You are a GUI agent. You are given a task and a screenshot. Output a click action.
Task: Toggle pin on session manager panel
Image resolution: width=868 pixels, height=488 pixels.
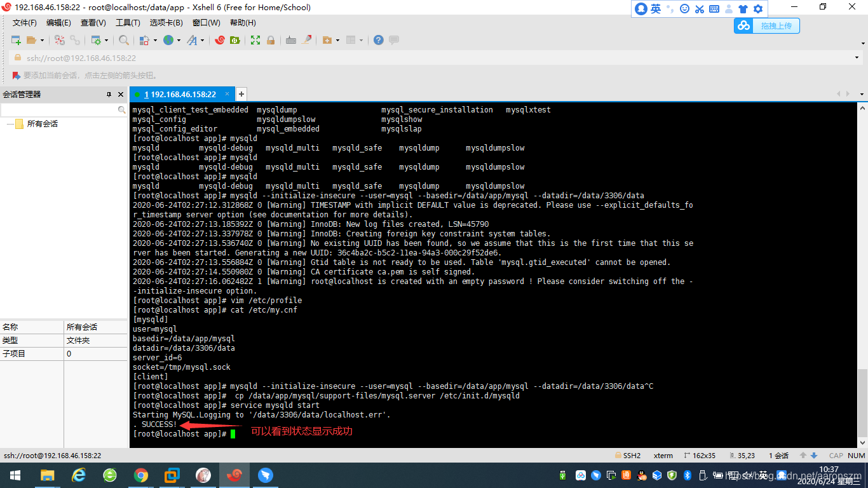click(109, 95)
